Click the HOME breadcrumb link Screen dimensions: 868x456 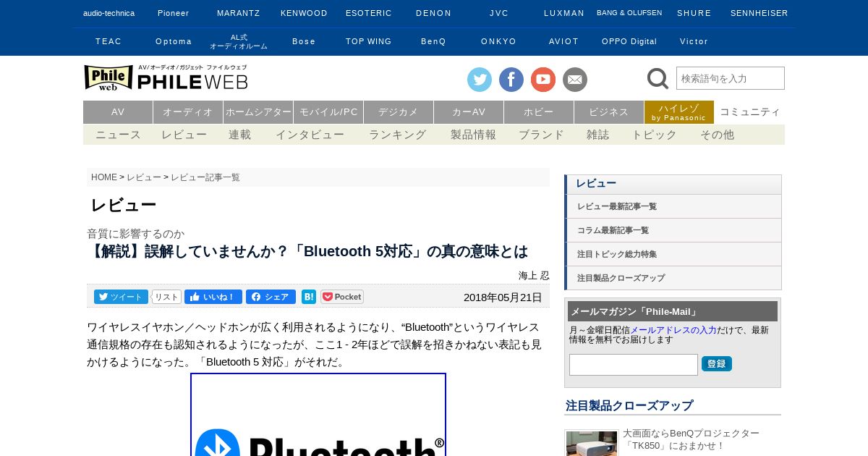click(x=104, y=177)
